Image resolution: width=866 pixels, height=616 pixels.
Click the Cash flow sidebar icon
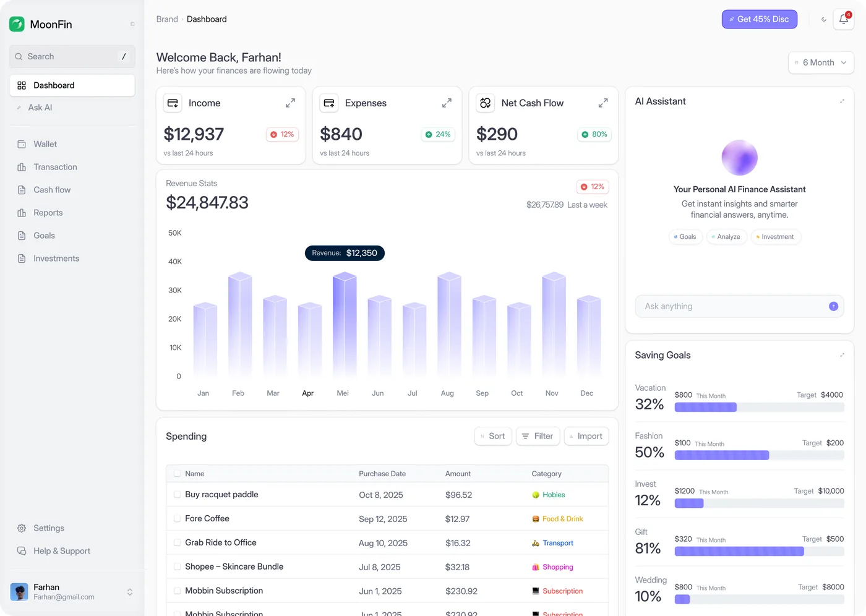pos(22,190)
